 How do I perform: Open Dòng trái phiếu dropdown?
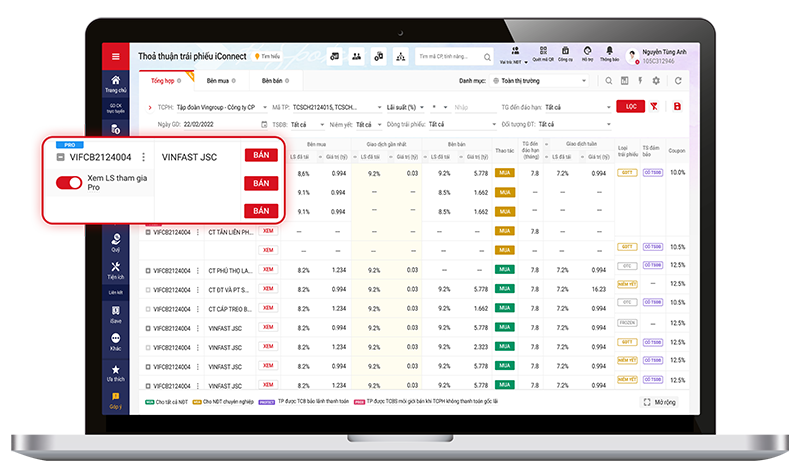point(462,124)
